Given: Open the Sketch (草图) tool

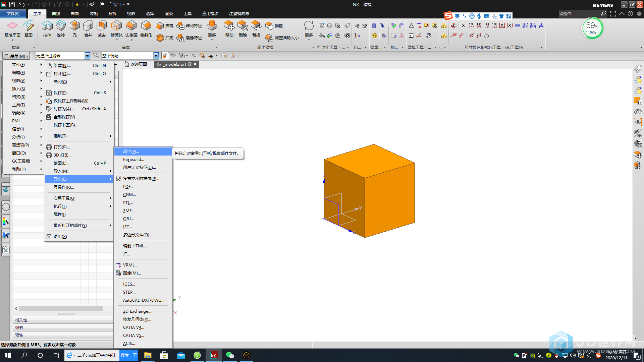Looking at the screenshot, I should point(29,29).
